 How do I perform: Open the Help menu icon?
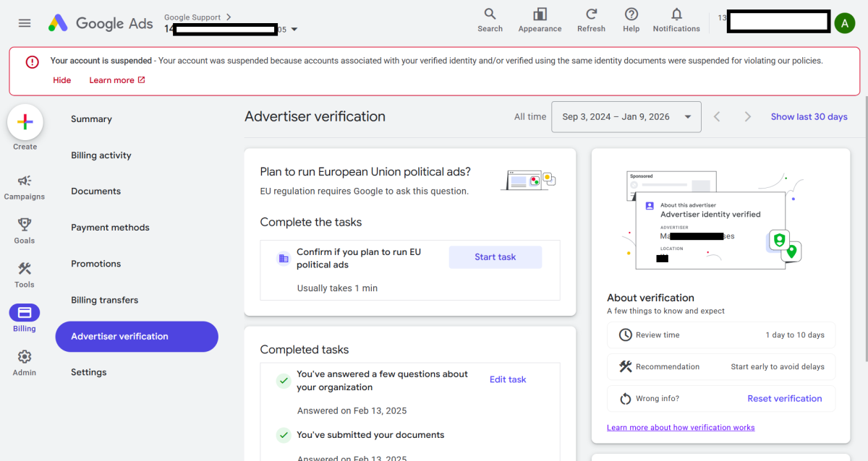(631, 15)
